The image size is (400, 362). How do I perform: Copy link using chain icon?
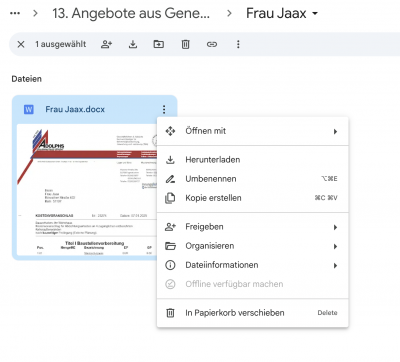pos(212,44)
